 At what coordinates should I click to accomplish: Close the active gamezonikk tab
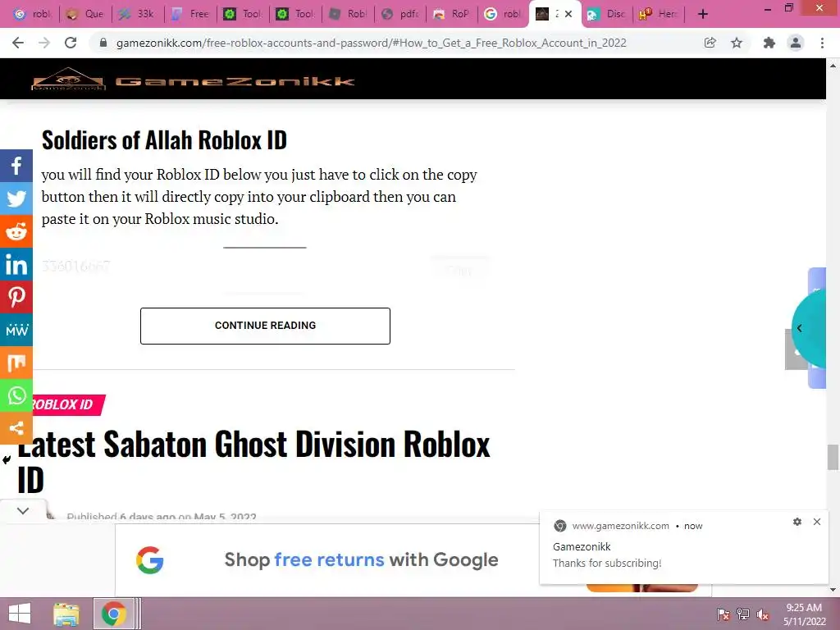pos(568,14)
